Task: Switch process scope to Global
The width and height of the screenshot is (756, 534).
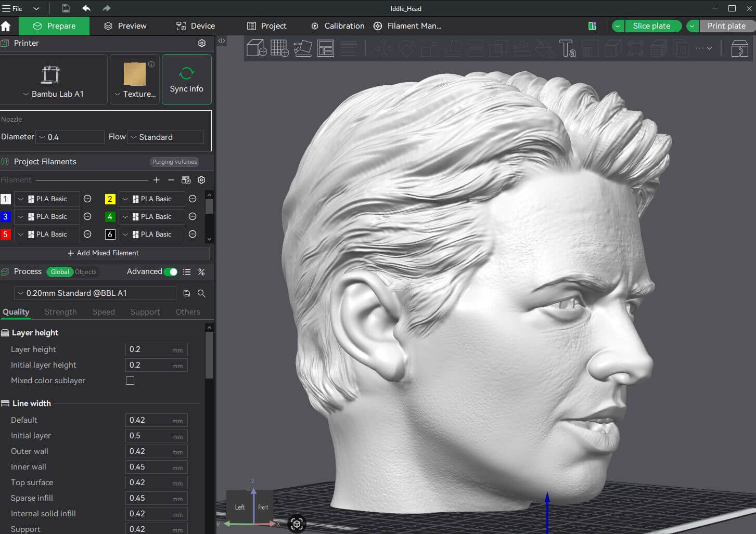Action: (x=60, y=272)
